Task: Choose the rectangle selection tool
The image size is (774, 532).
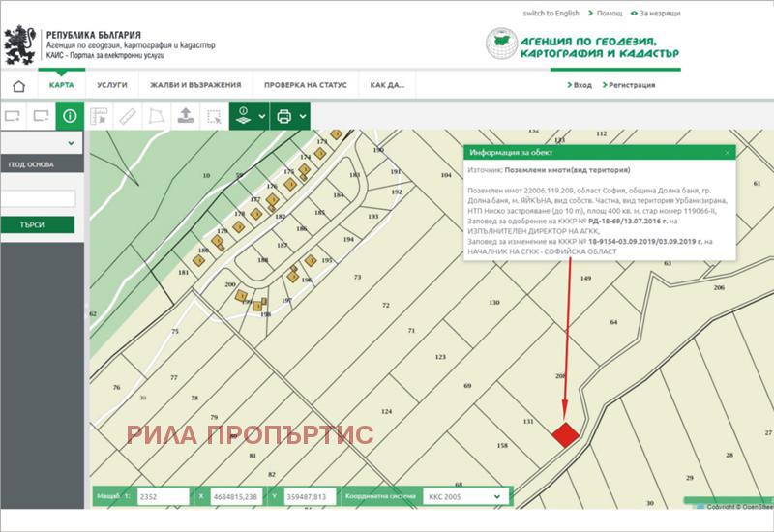Action: [214, 116]
